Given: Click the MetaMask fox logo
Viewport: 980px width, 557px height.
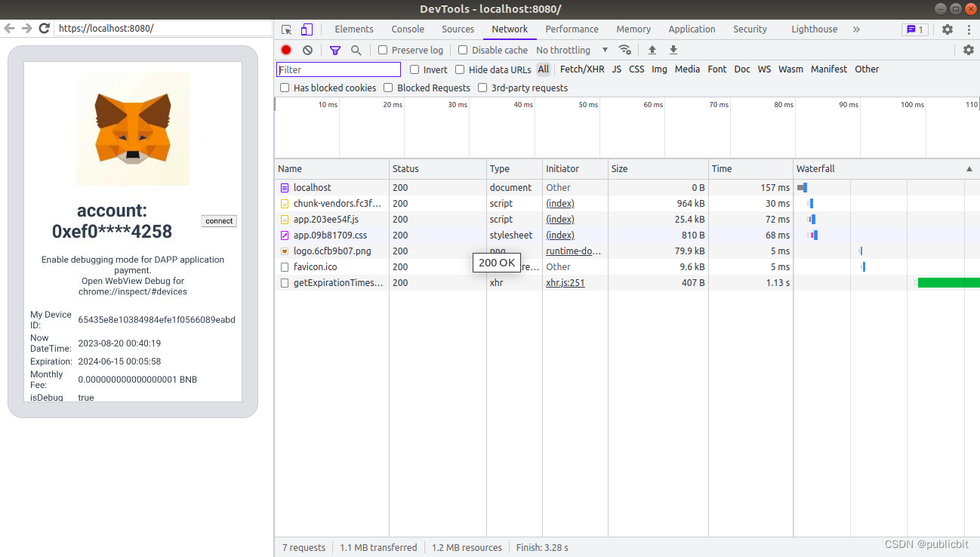Looking at the screenshot, I should (x=133, y=128).
